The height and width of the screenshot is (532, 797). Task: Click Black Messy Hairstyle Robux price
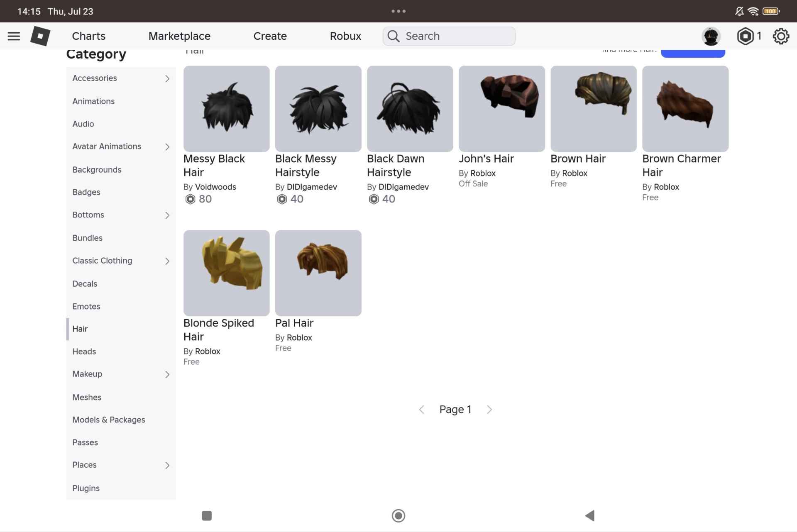[290, 199]
